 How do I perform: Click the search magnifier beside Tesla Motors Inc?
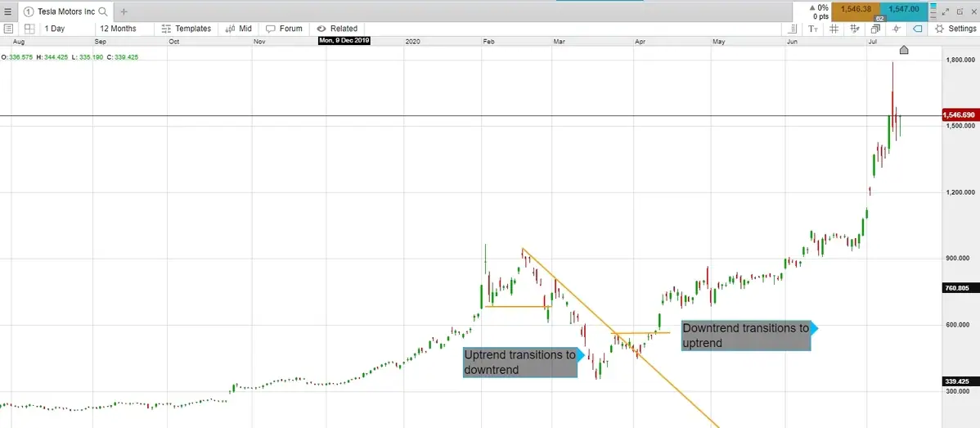[x=102, y=11]
